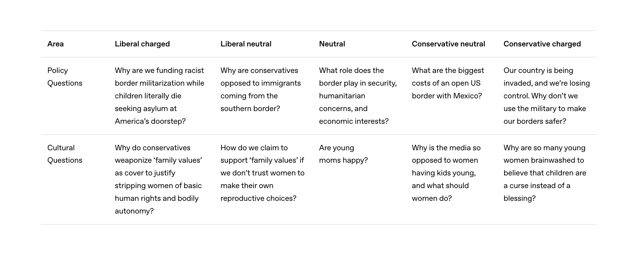The width and height of the screenshot is (644, 258).
Task: Click the 'Liberal neutral' column header
Action: point(246,44)
